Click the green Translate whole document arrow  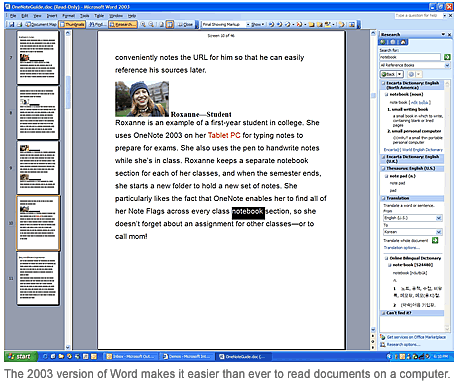435,240
